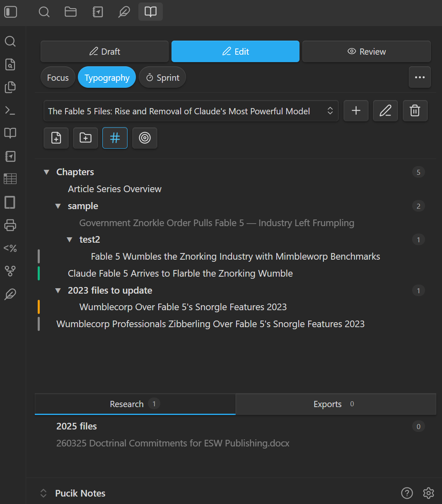442x504 pixels.
Task: Click the Chapters count badge 5
Action: 418,172
